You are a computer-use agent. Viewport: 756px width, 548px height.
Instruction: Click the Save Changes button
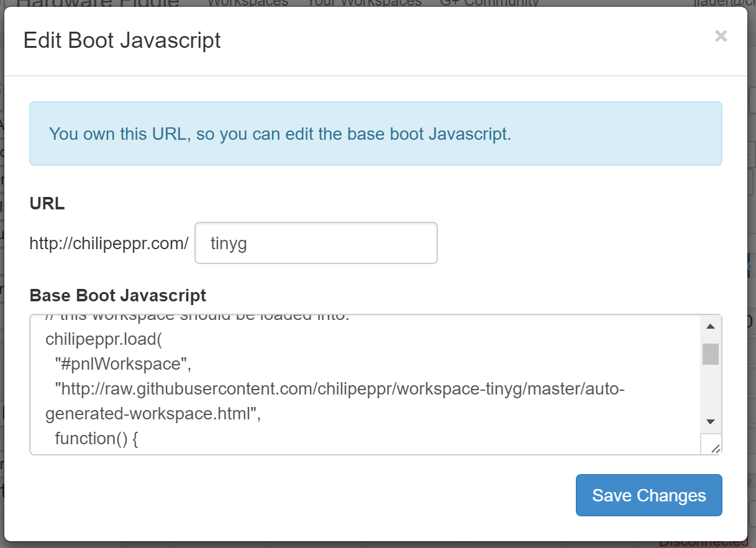pos(649,495)
